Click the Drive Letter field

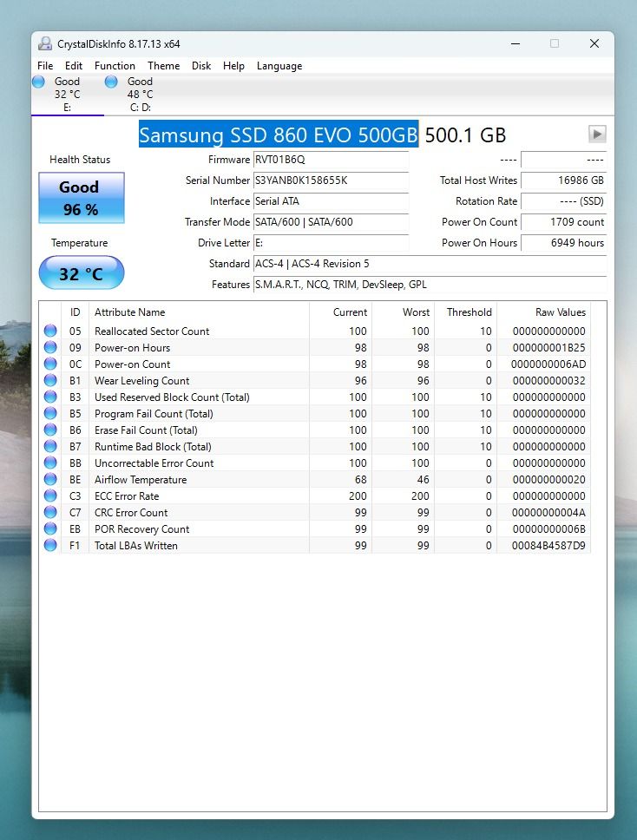331,243
